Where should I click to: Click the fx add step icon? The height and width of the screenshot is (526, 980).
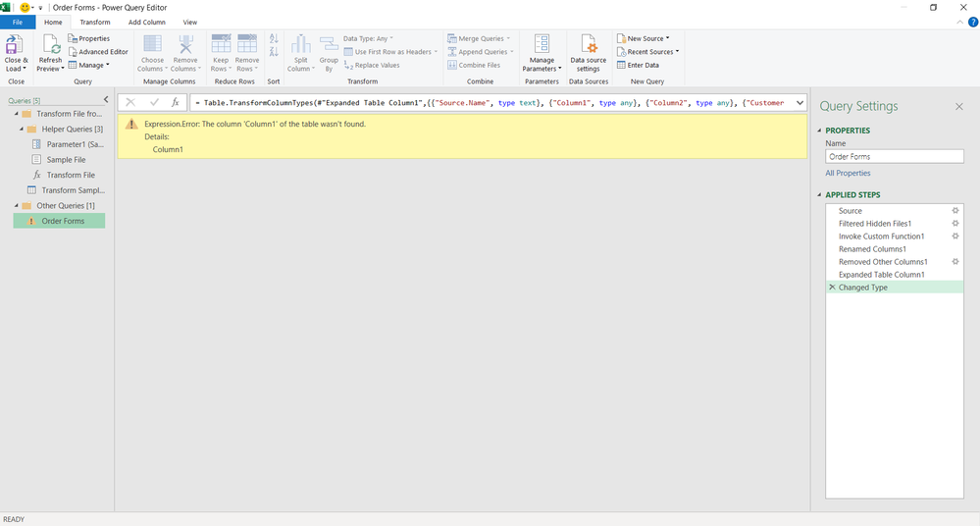click(176, 103)
